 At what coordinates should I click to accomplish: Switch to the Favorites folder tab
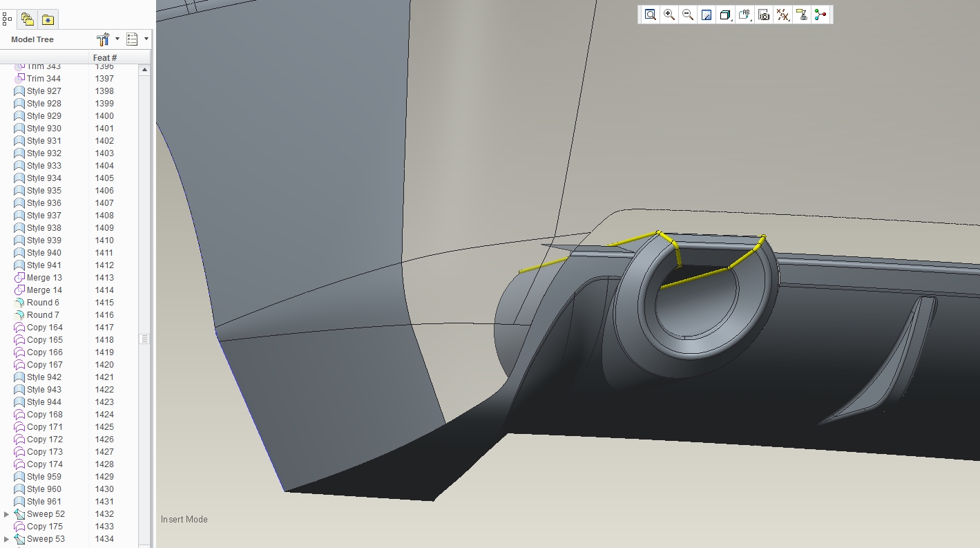coord(48,19)
